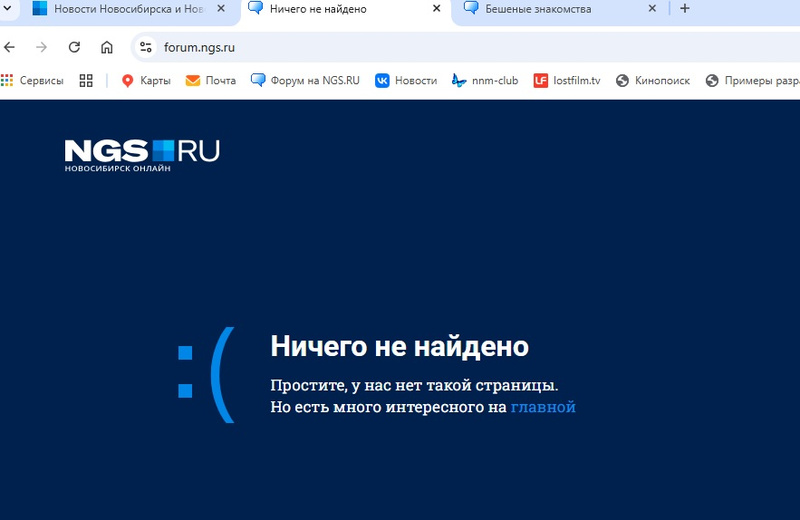Click the Ничего не найдено heading
The height and width of the screenshot is (520, 800).
pos(399,346)
